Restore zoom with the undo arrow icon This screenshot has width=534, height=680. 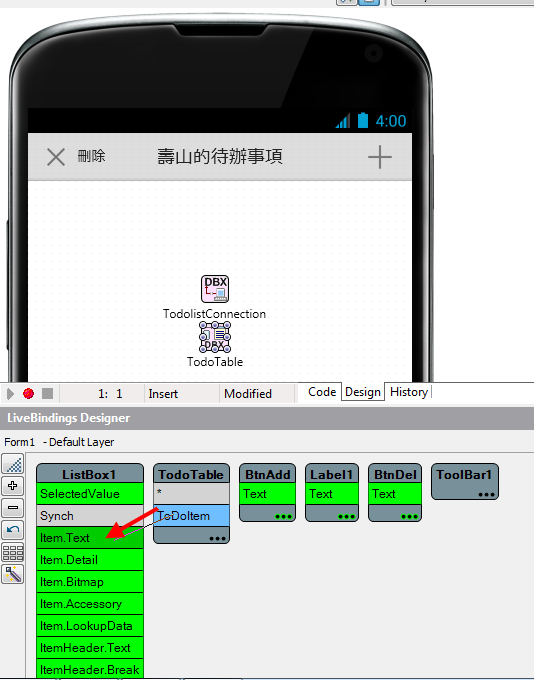coord(13,530)
